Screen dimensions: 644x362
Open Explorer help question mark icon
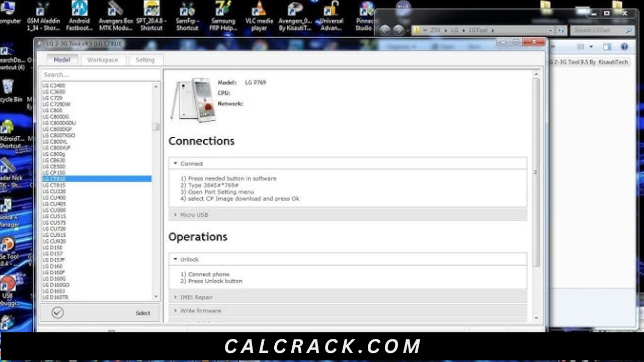624,47
